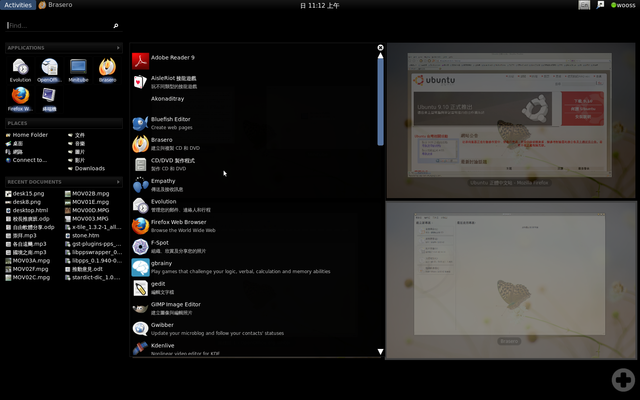Click the clock in the top bar
The image size is (640, 400).
point(320,5)
